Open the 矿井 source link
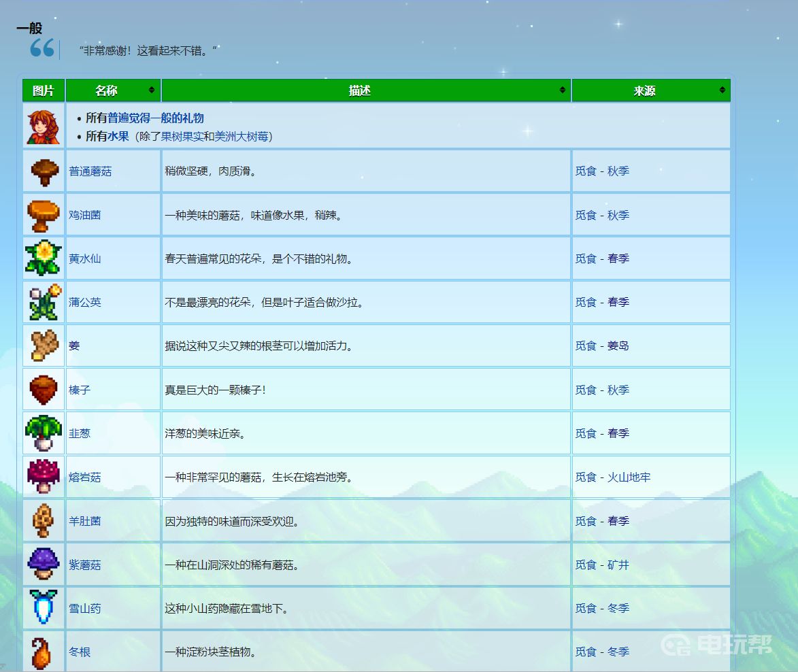 click(x=618, y=565)
